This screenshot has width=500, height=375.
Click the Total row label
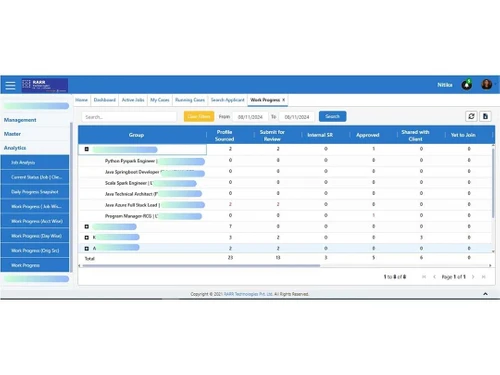click(x=90, y=258)
